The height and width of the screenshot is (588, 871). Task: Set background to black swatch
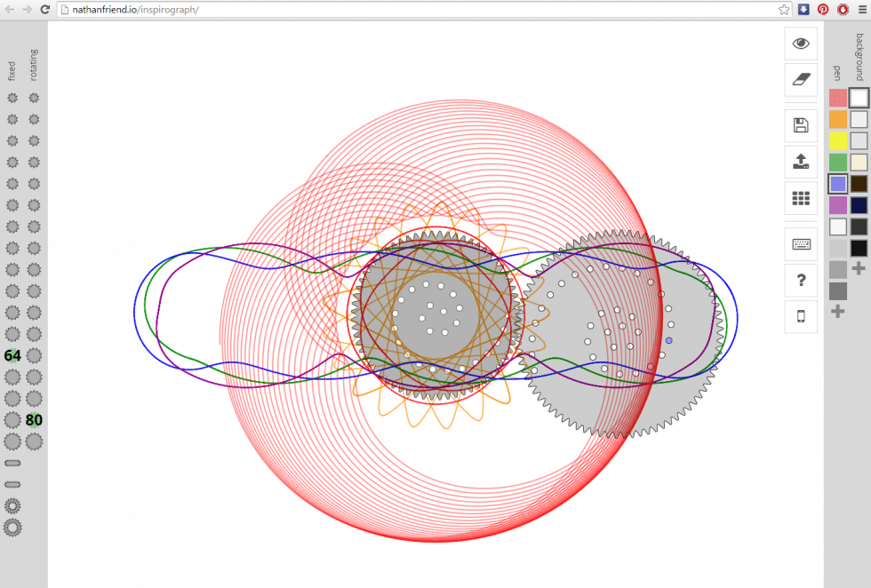coord(859,248)
